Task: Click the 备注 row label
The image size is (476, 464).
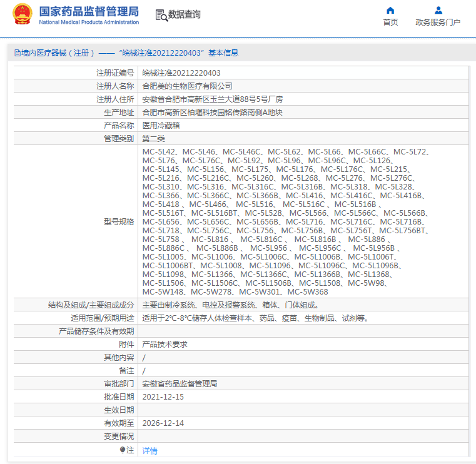Action: tap(126, 371)
